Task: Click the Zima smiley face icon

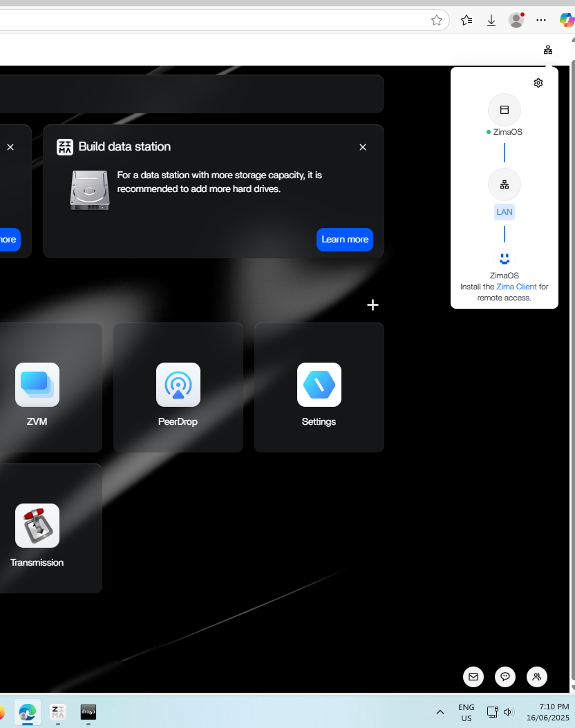Action: (x=505, y=258)
